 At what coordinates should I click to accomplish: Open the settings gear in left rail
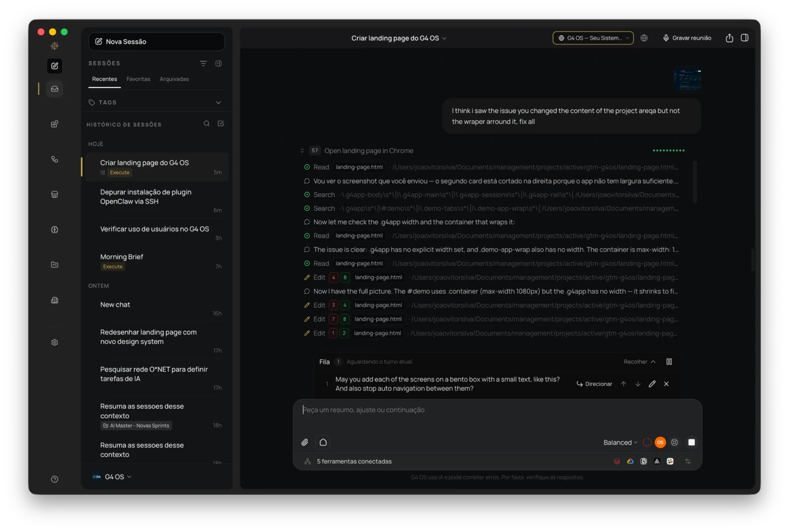pyautogui.click(x=55, y=342)
